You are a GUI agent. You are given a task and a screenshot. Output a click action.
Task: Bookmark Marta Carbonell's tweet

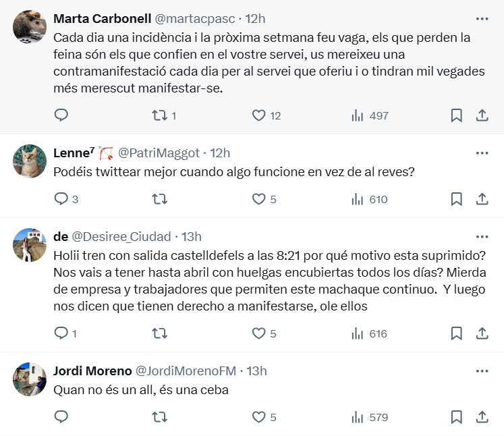456,115
